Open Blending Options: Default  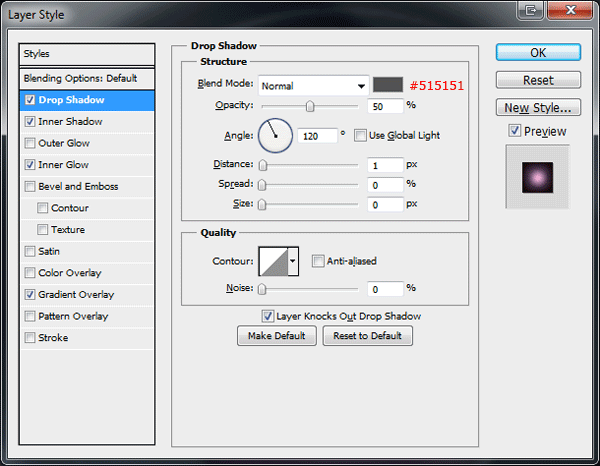[x=87, y=78]
